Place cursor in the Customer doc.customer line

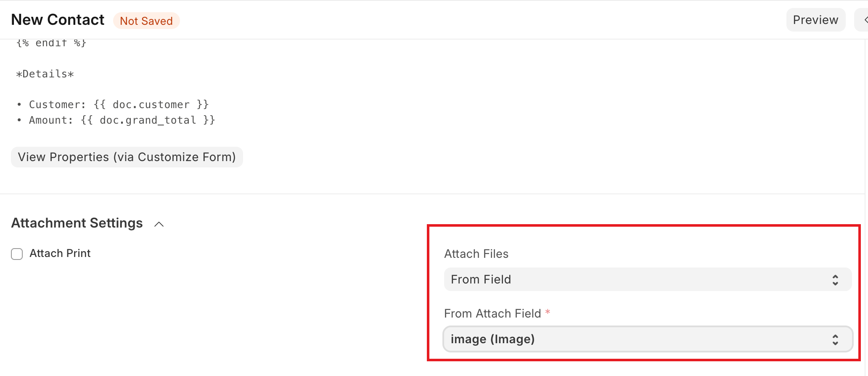119,105
